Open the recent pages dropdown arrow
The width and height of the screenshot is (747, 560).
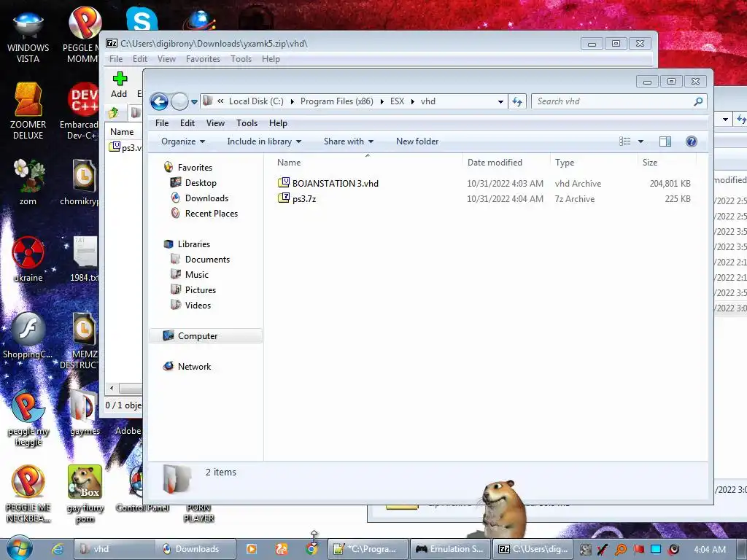(x=194, y=102)
